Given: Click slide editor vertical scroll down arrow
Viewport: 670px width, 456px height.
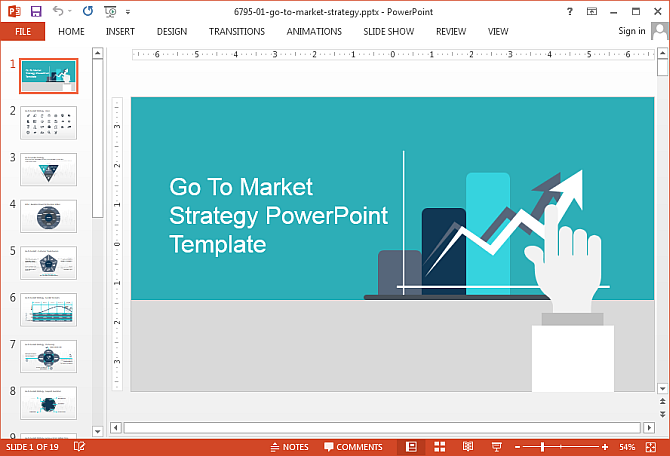Looking at the screenshot, I should point(662,388).
